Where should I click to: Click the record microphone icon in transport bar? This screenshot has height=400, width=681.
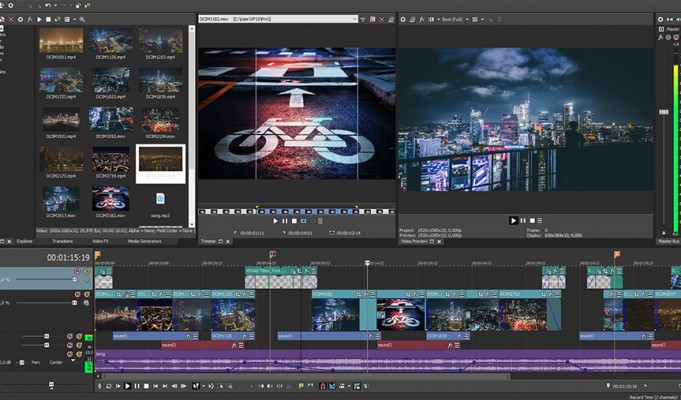click(x=99, y=386)
